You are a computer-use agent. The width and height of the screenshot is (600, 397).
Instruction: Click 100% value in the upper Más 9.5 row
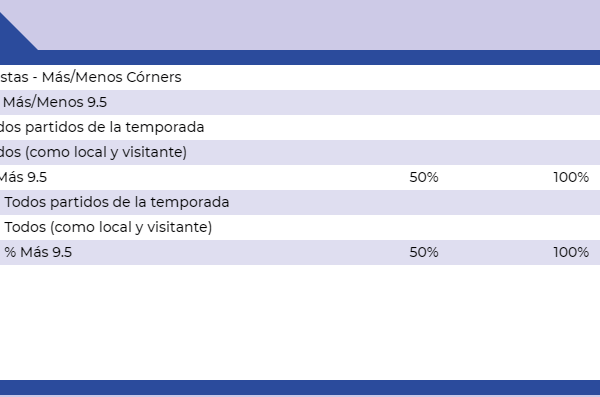[x=571, y=177]
